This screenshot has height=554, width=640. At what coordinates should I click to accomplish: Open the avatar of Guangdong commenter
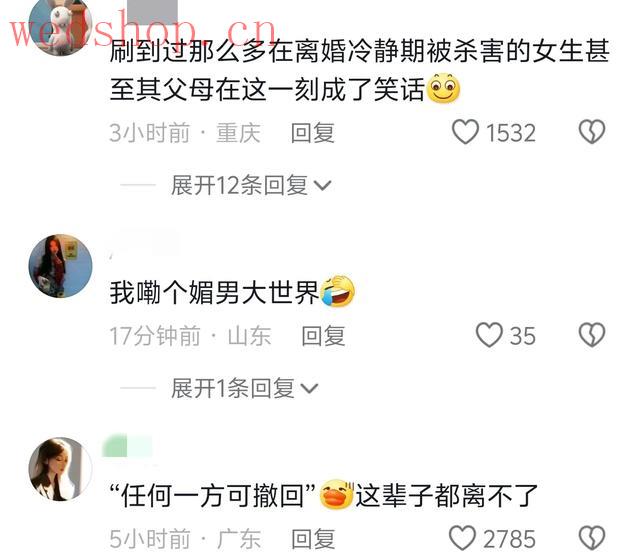coord(60,469)
